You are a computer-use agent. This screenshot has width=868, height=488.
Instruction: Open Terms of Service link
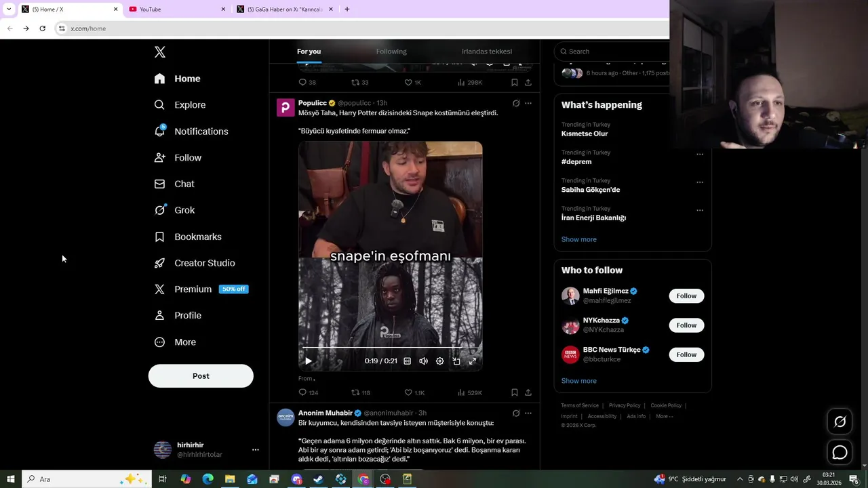point(580,405)
